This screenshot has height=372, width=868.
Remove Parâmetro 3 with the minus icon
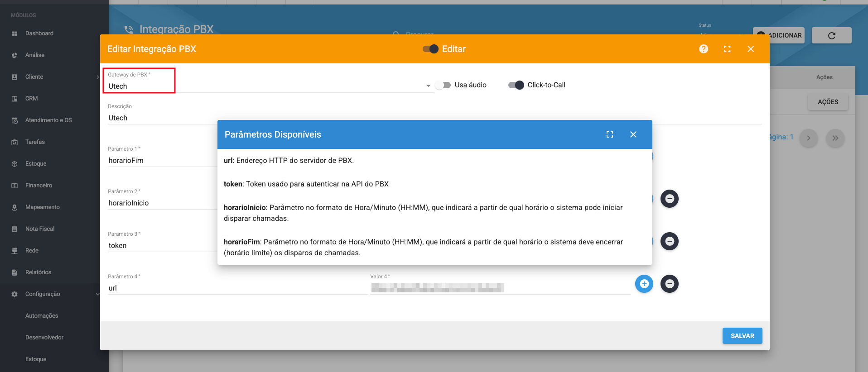[670, 241]
